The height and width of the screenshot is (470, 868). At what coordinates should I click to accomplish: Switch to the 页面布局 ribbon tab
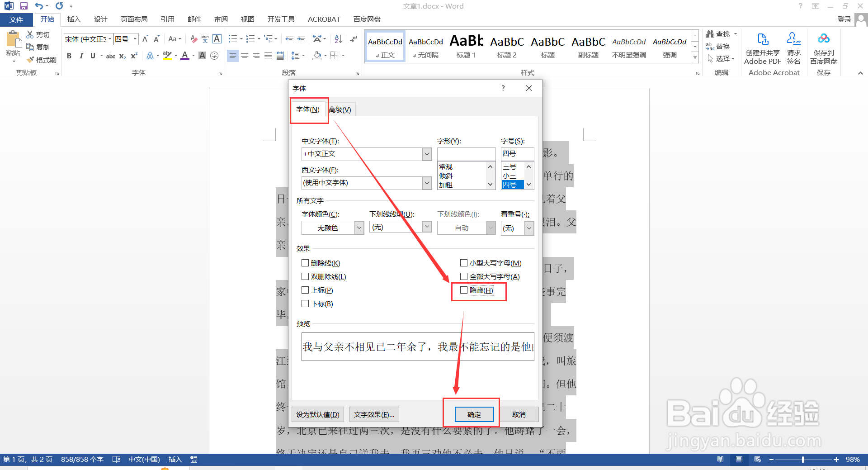coord(134,19)
